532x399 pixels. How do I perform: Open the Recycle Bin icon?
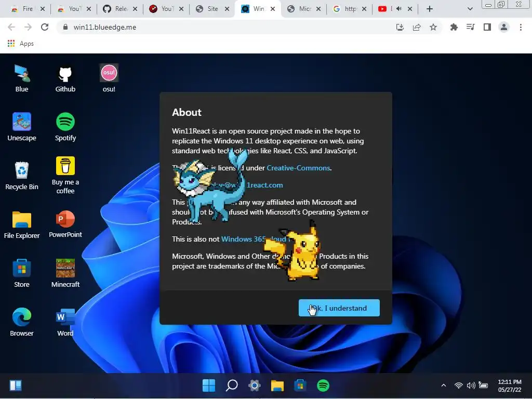[x=22, y=176]
